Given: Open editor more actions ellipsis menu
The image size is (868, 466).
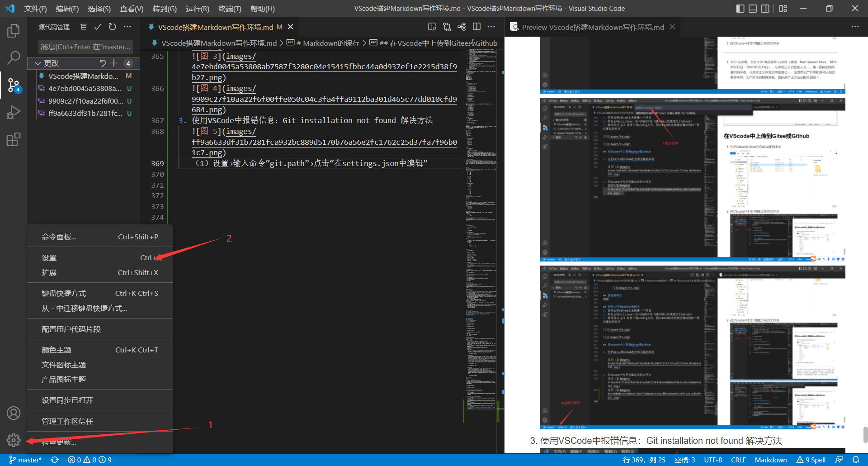Looking at the screenshot, I should 491,27.
